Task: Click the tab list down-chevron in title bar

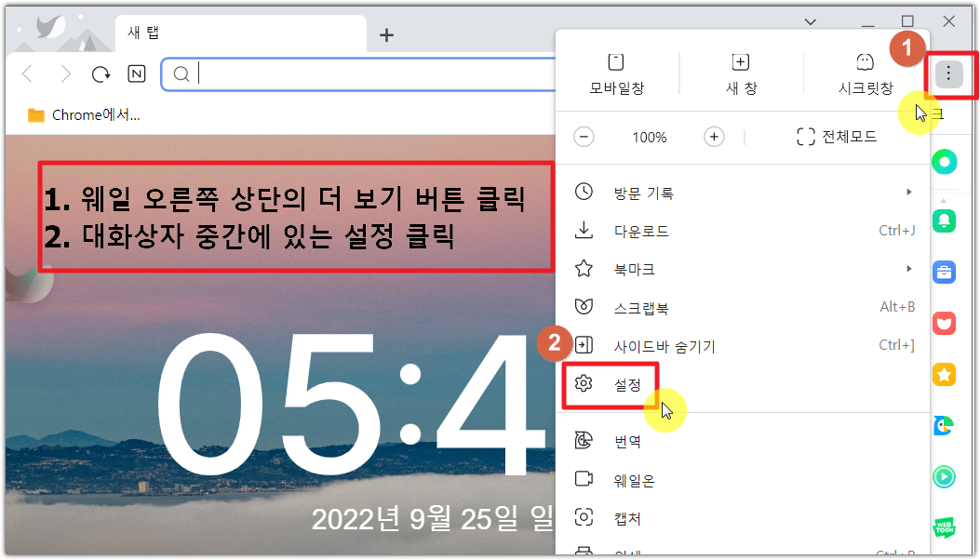Action: [x=811, y=22]
